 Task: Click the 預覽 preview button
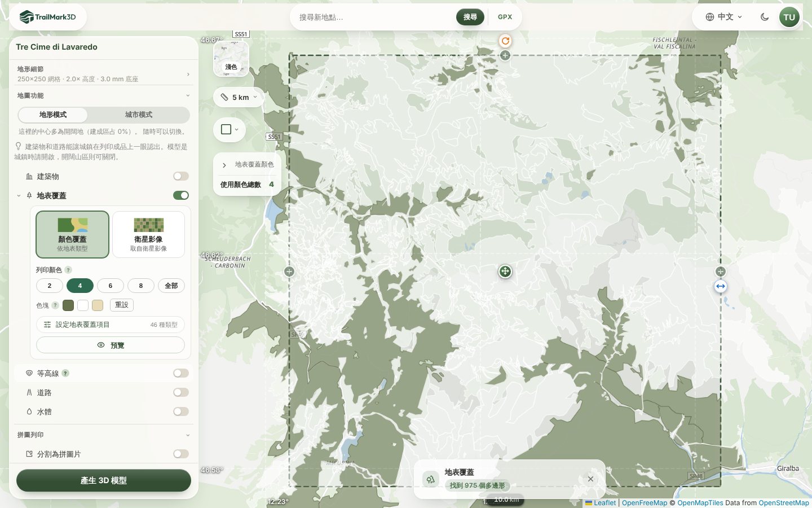pyautogui.click(x=111, y=345)
